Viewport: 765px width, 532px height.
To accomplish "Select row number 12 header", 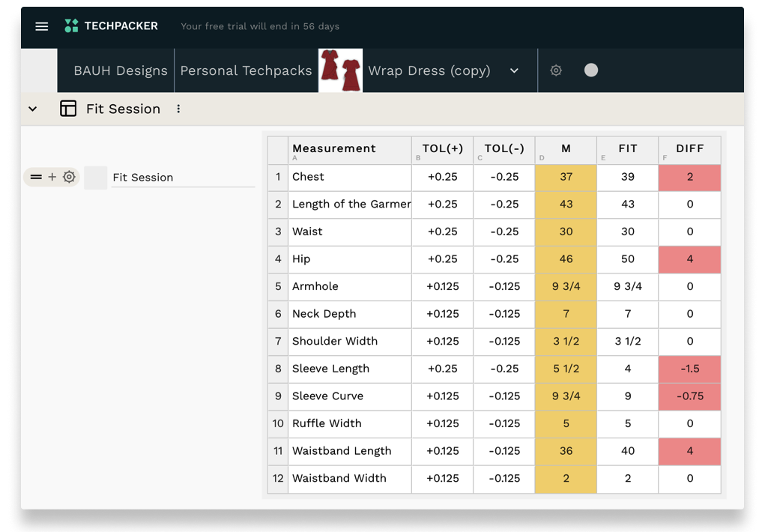I will (278, 479).
